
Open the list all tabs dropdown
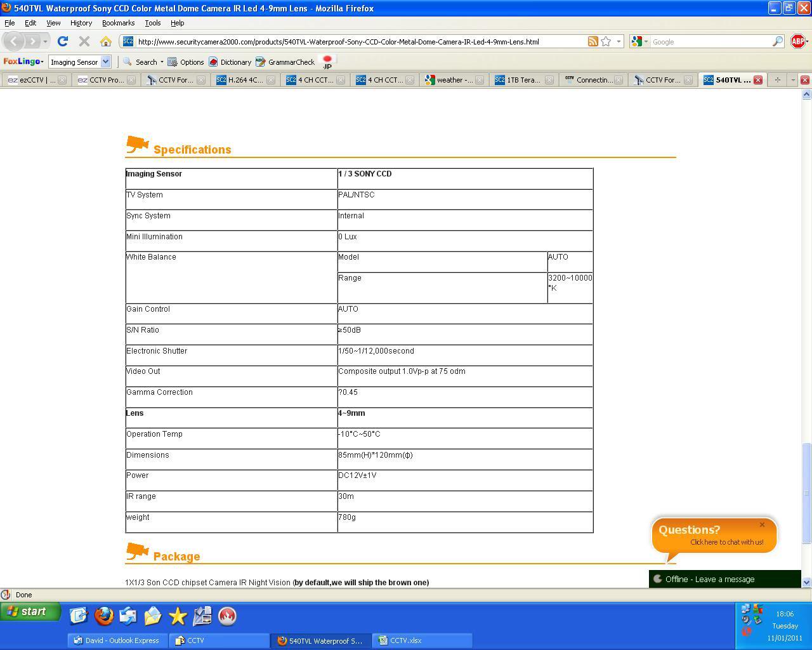(792, 80)
